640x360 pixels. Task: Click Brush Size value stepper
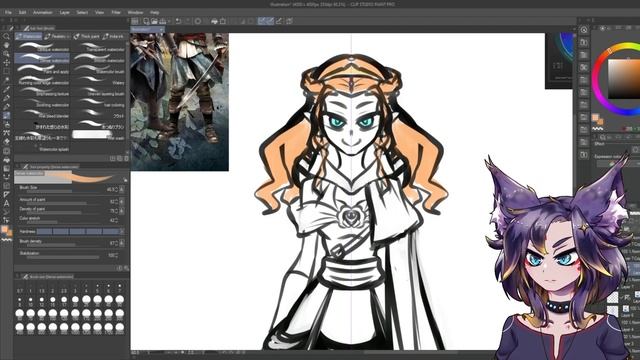[x=116, y=189]
